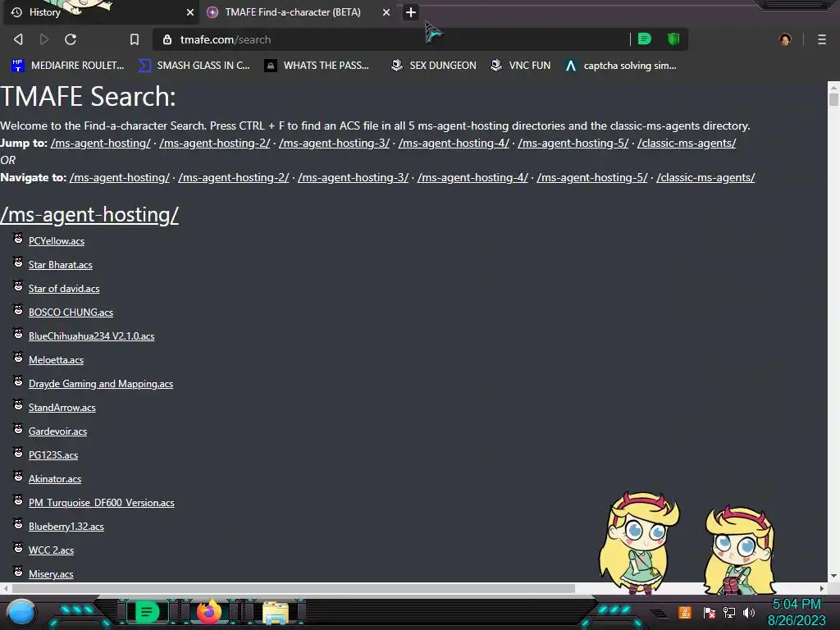Navigate to /ms-agent-hosting-5/ directory
Viewport: 840px width, 630px height.
[x=592, y=177]
